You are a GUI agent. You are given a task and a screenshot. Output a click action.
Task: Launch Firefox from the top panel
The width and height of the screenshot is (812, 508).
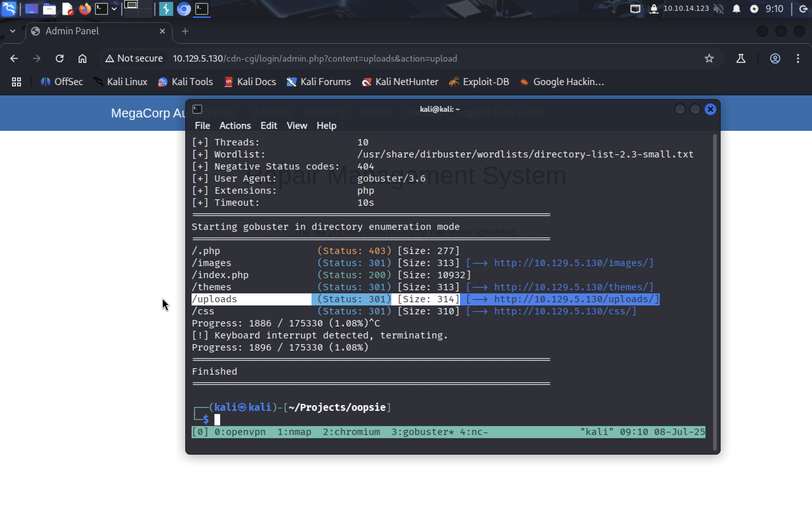coord(85,9)
